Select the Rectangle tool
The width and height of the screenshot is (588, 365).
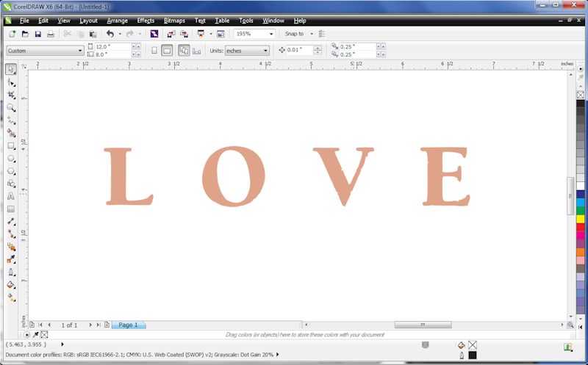tap(11, 145)
